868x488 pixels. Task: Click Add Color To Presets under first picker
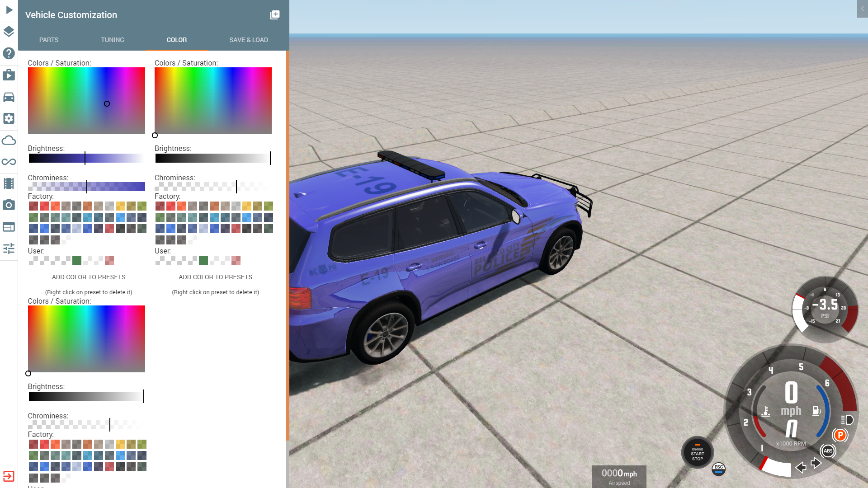coord(89,277)
